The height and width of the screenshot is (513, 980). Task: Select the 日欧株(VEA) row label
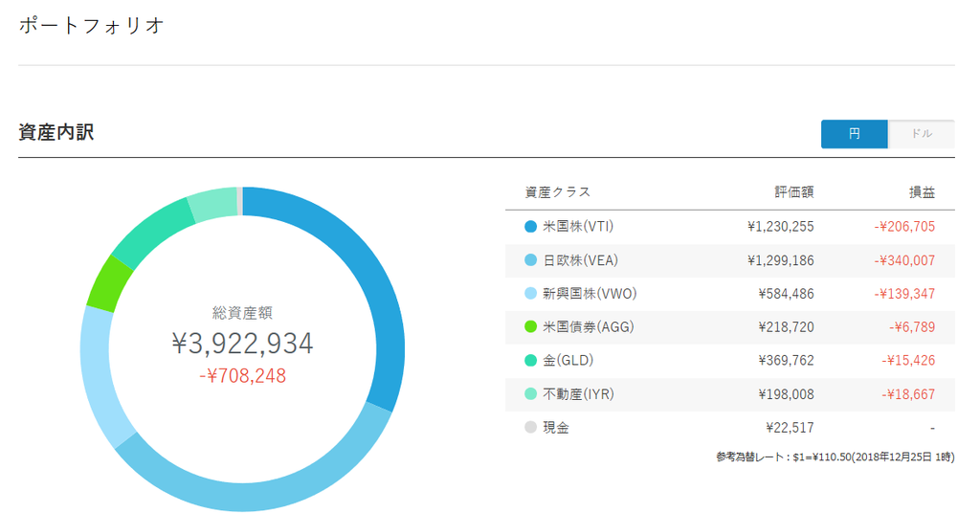580,260
